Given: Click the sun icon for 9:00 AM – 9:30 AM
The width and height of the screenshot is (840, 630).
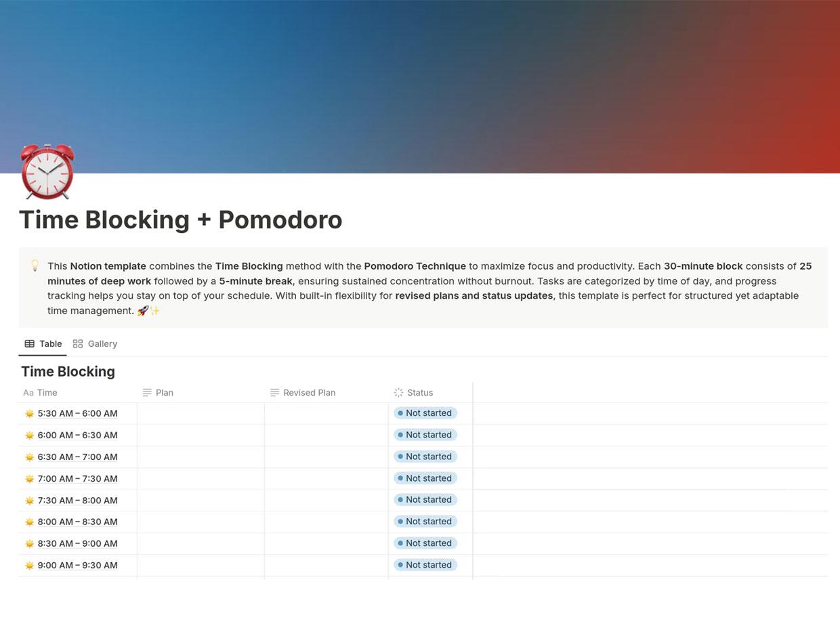Looking at the screenshot, I should tap(29, 565).
